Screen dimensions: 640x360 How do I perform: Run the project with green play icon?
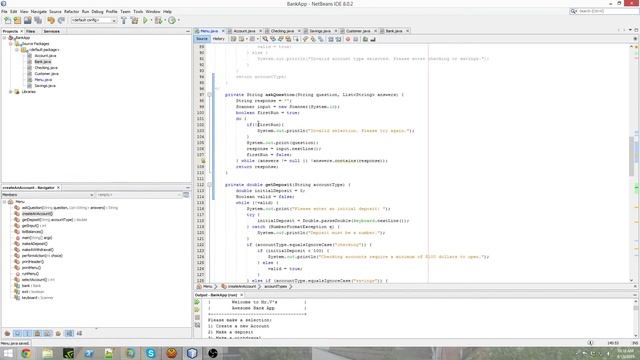[145, 20]
